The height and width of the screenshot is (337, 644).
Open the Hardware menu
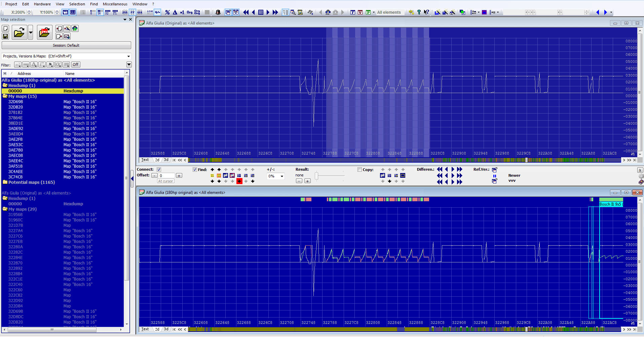[42, 4]
